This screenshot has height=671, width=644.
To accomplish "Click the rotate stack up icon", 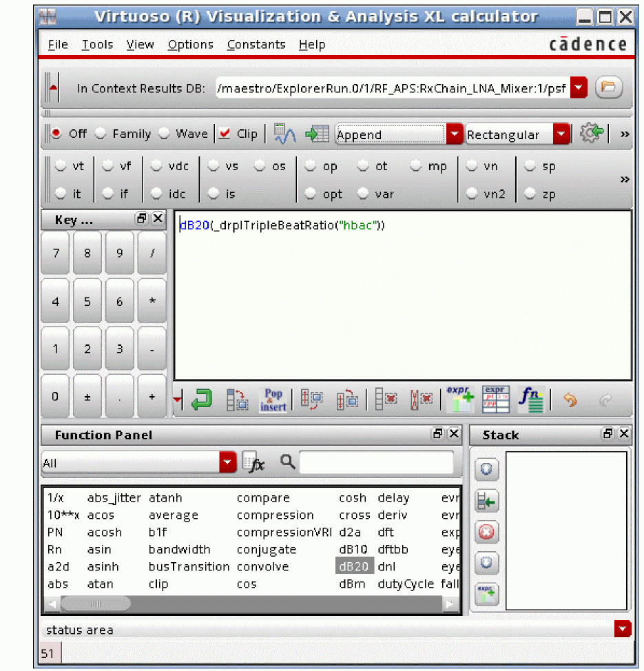I will [347, 400].
